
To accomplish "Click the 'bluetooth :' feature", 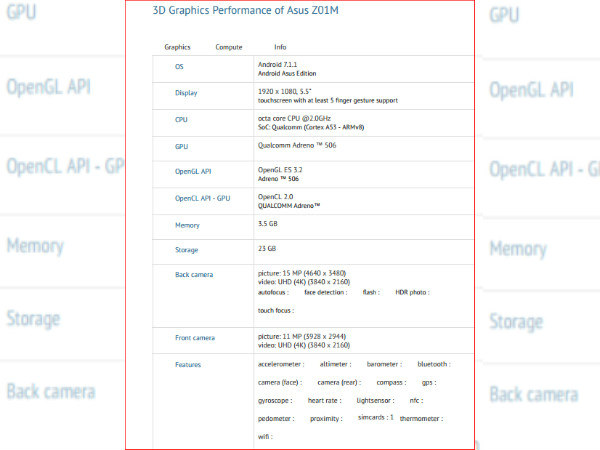I will [434, 364].
